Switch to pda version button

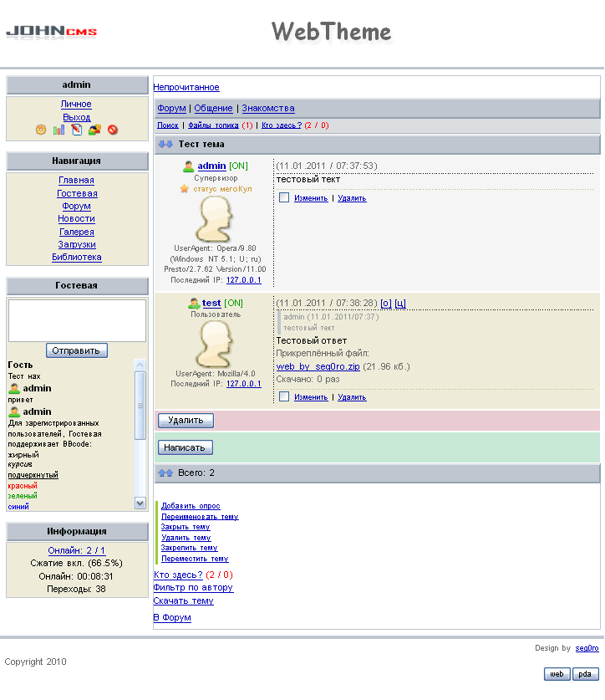[585, 674]
